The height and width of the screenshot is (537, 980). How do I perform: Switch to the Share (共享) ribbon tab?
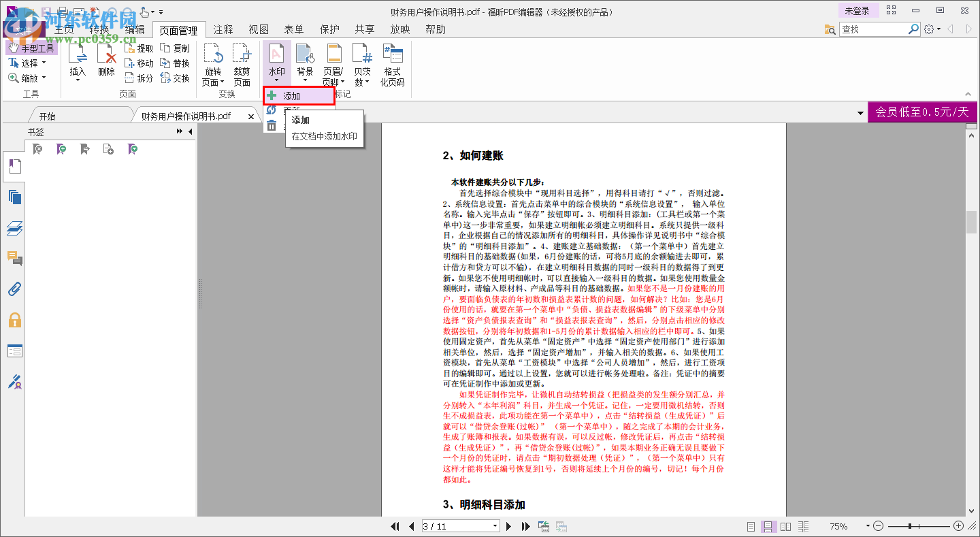pos(365,29)
